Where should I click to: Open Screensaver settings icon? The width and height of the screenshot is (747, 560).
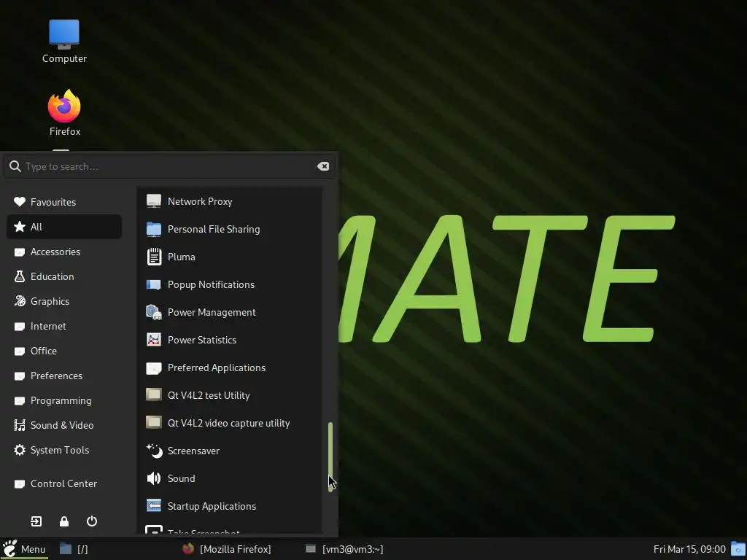pos(153,451)
